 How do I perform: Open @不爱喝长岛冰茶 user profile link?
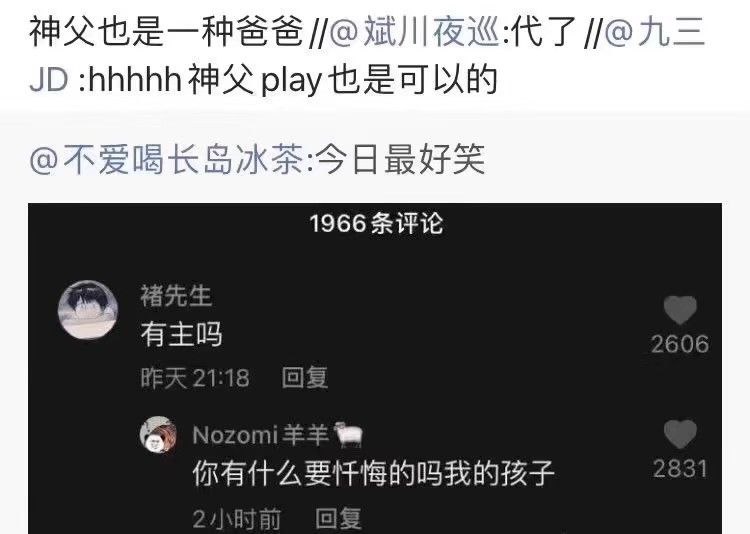(165, 160)
